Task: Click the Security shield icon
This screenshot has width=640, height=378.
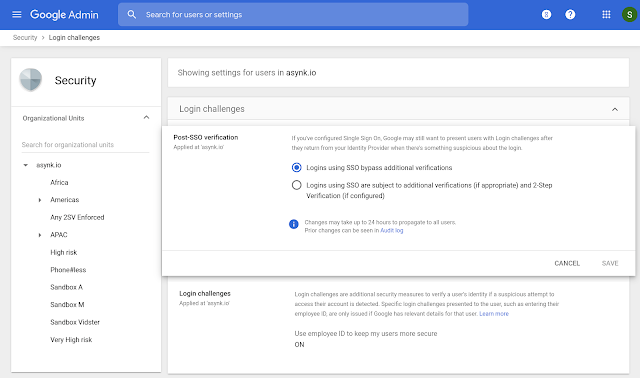Action: click(31, 80)
